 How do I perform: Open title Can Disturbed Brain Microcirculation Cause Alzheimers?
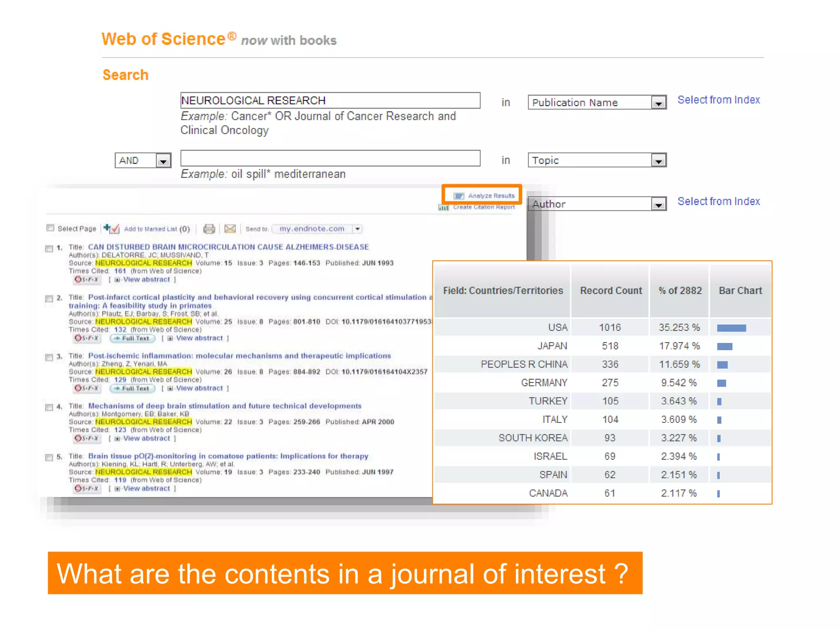point(228,247)
